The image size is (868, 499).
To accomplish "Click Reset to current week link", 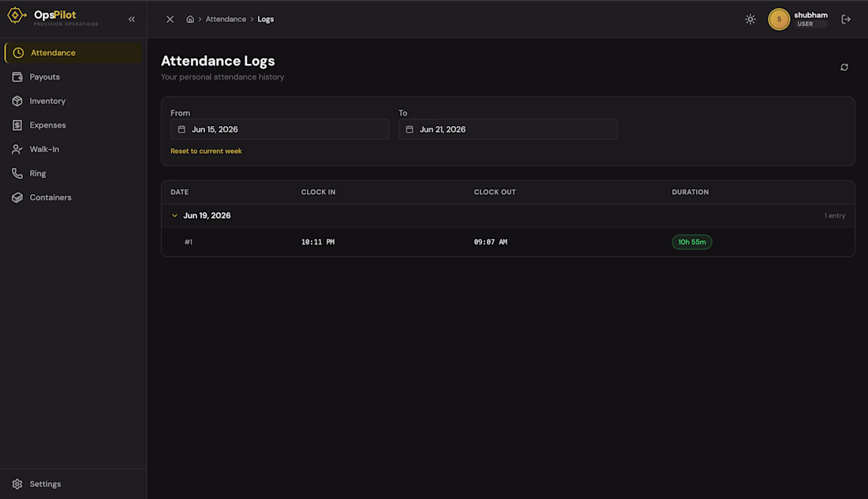I will click(206, 151).
